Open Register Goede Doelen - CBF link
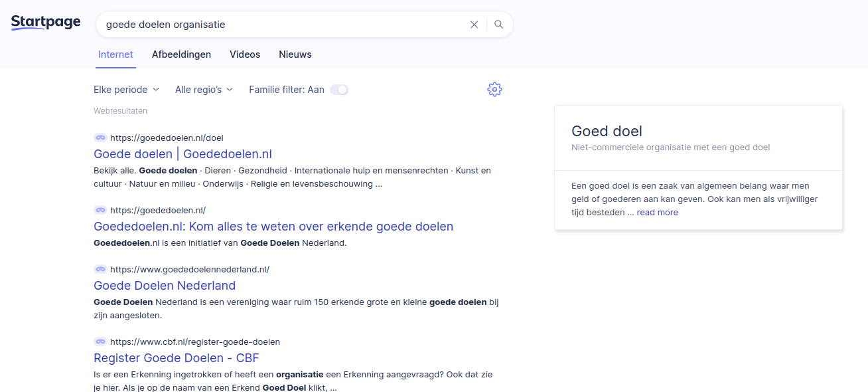The image size is (868, 392). click(176, 358)
